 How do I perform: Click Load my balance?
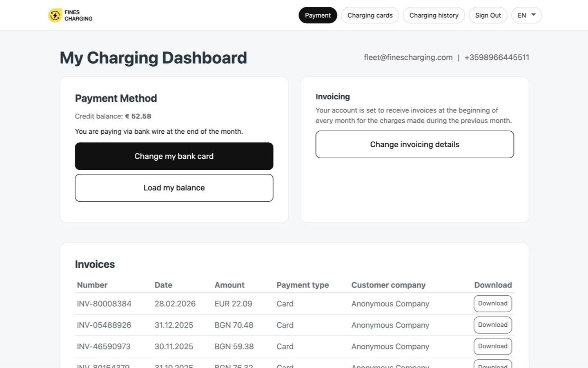174,188
